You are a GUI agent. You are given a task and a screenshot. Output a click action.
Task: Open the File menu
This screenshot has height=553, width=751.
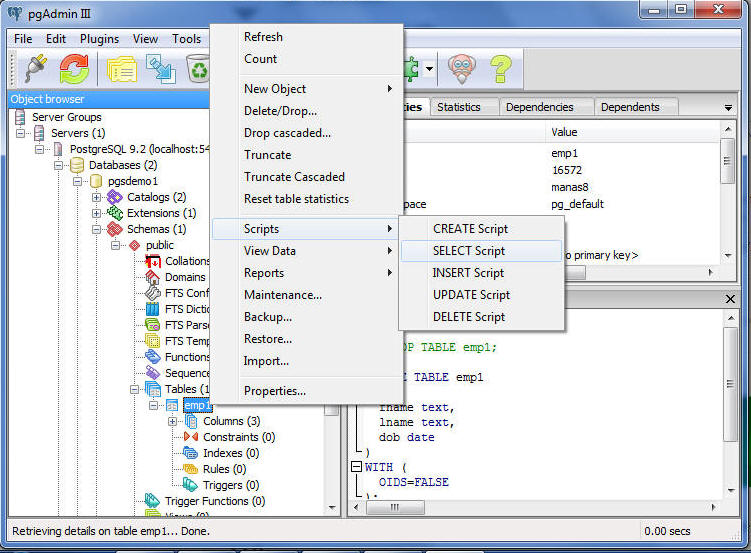point(23,39)
